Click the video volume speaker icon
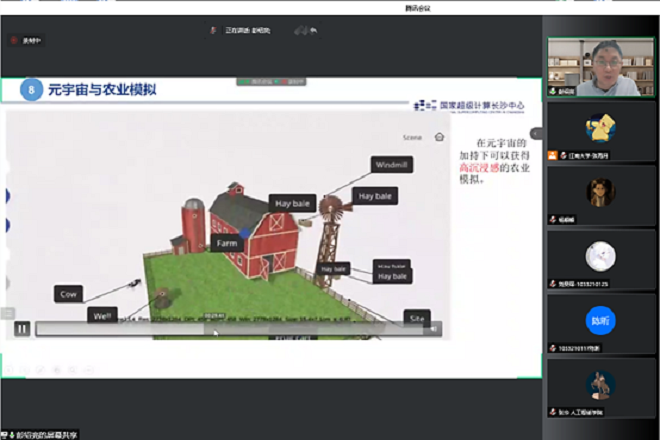660x440 pixels. coord(432,328)
